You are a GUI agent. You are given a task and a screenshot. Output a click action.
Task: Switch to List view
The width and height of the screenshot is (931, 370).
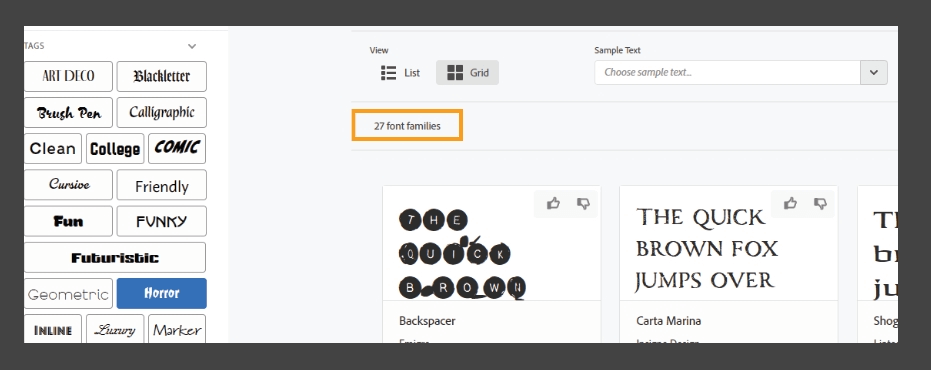pos(401,72)
